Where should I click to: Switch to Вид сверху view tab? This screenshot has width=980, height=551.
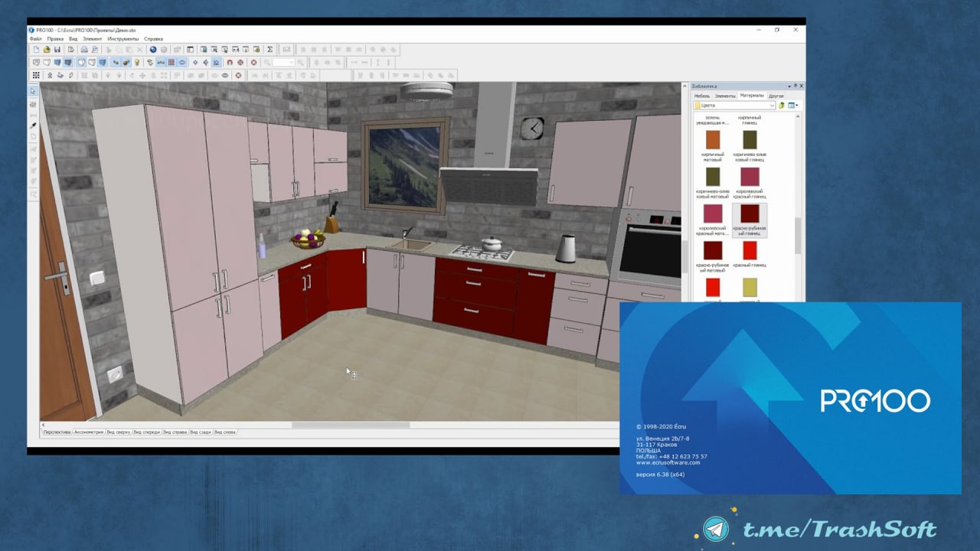[119, 432]
